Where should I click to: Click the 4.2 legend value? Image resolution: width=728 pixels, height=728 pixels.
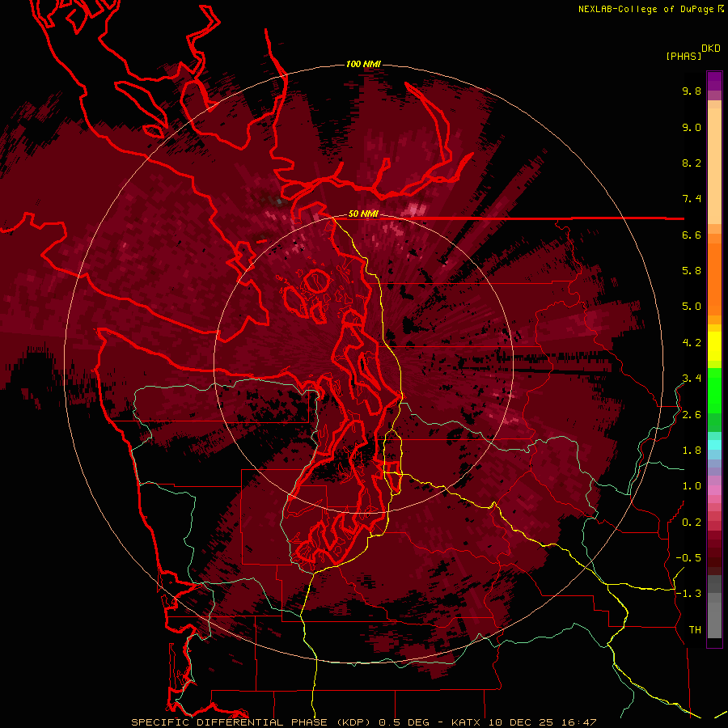coord(692,343)
